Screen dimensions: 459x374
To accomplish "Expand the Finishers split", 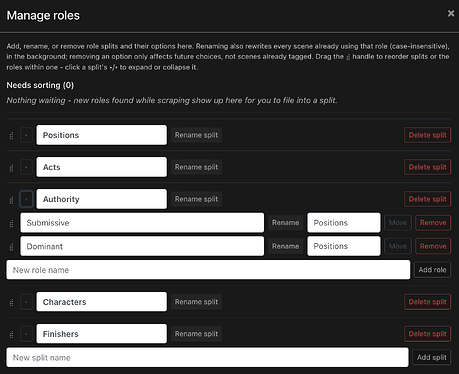I will click(x=26, y=334).
